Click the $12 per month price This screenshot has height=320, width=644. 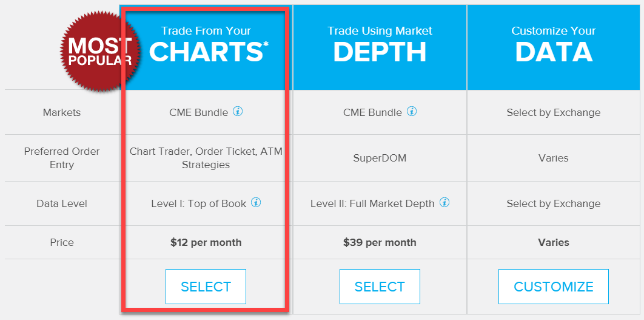[206, 243]
